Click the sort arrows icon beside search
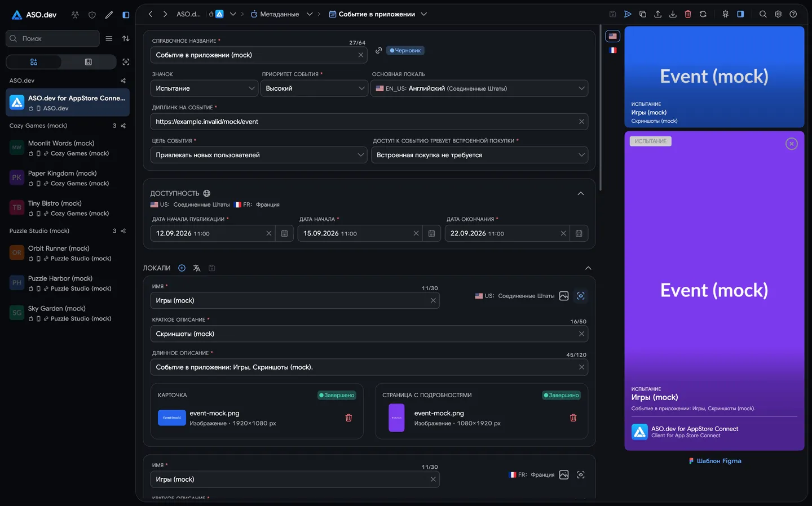 pyautogui.click(x=126, y=38)
